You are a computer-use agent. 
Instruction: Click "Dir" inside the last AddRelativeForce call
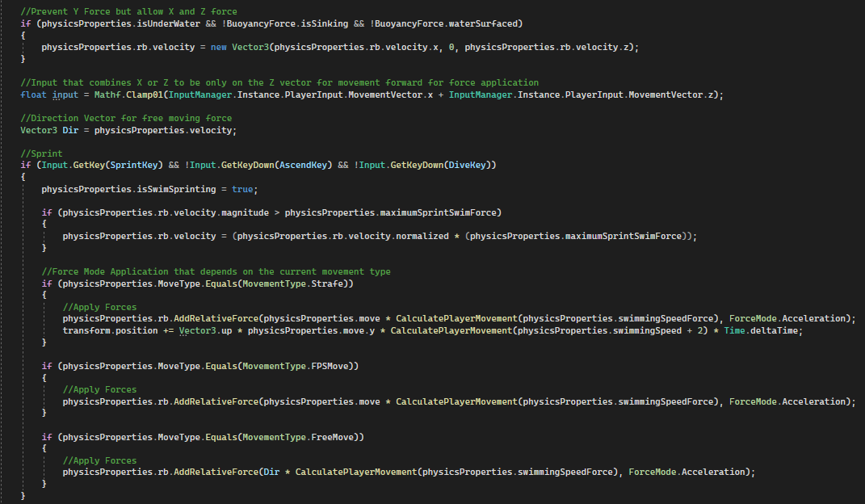(271, 472)
